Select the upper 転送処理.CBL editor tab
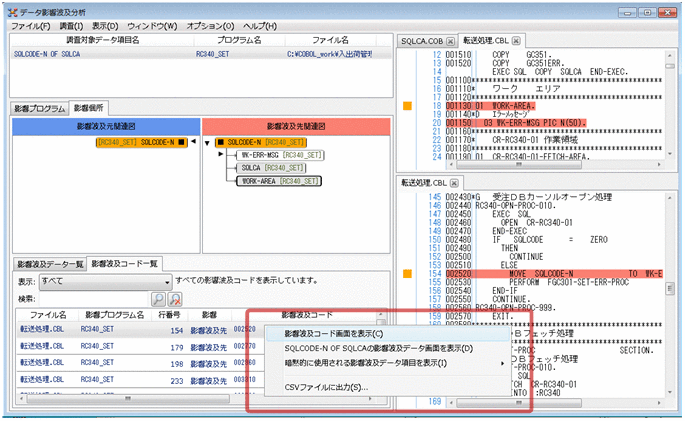685x421 pixels. click(x=486, y=41)
